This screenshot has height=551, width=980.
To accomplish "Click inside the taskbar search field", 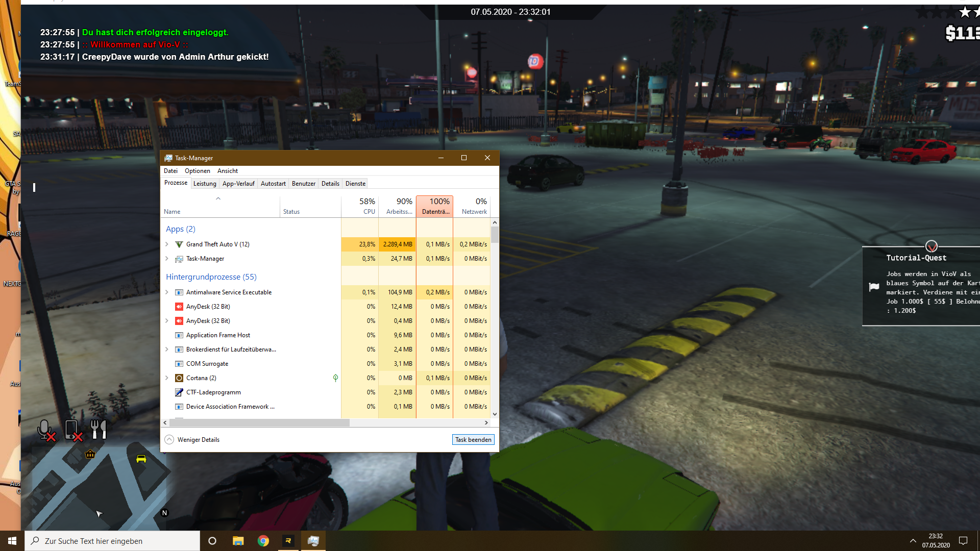I will 112,540.
